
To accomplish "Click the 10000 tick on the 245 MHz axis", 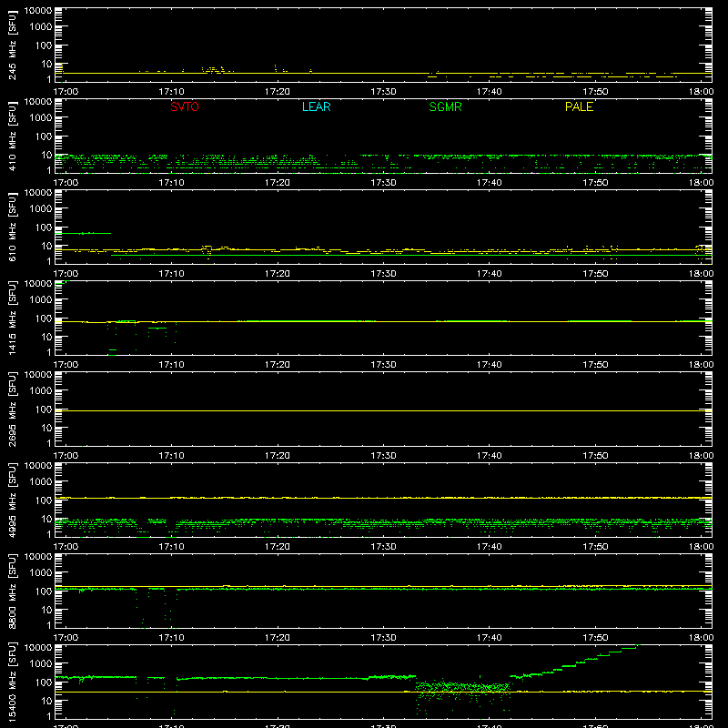I will point(38,11).
